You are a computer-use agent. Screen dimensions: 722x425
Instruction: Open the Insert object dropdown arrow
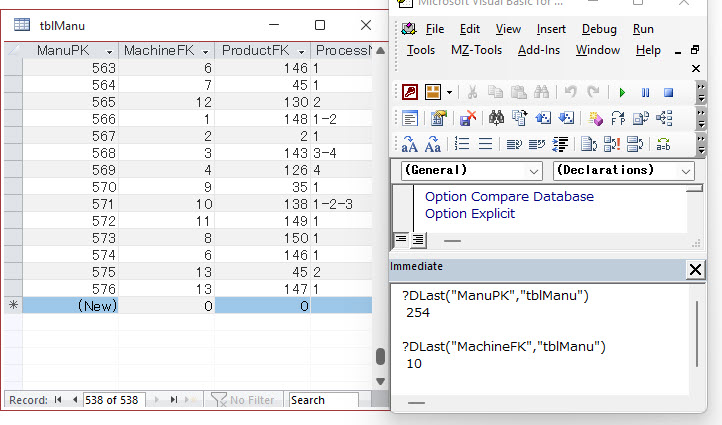(x=449, y=93)
